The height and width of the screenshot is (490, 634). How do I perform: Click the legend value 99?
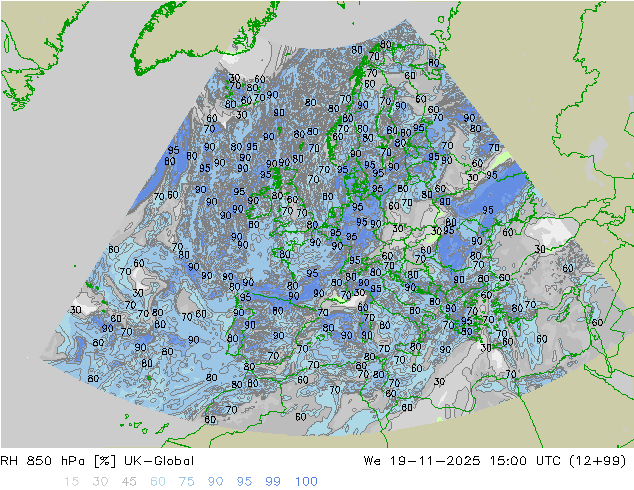273,482
